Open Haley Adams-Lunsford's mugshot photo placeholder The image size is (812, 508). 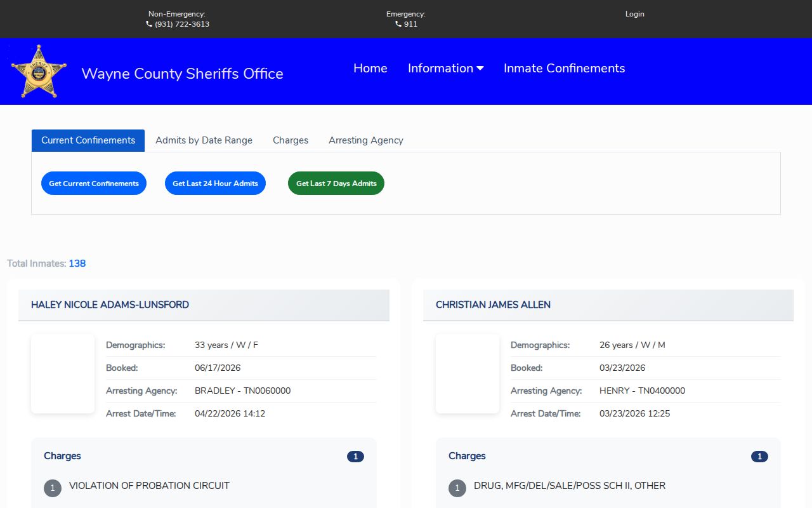(63, 374)
